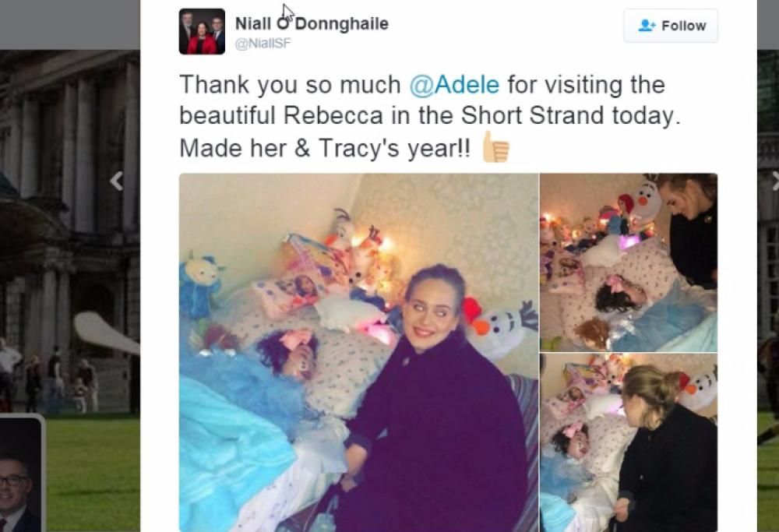Open Niall Ó Donnghaile's profile avatar
This screenshot has height=532, width=779.
click(x=202, y=31)
